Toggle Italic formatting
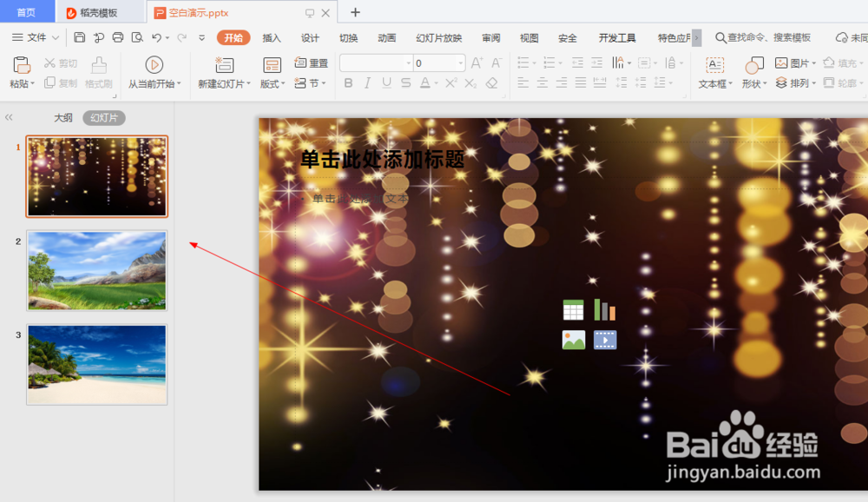The image size is (868, 502). click(x=367, y=83)
